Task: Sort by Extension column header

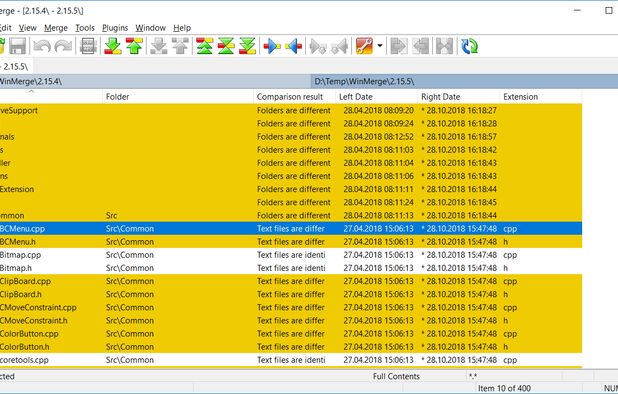Action: tap(540, 97)
